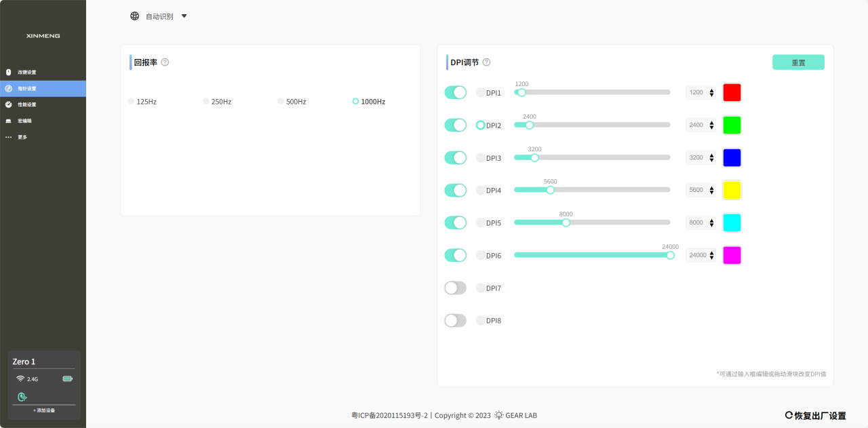
Task: Disable the DPI3 toggle switch
Action: (455, 158)
